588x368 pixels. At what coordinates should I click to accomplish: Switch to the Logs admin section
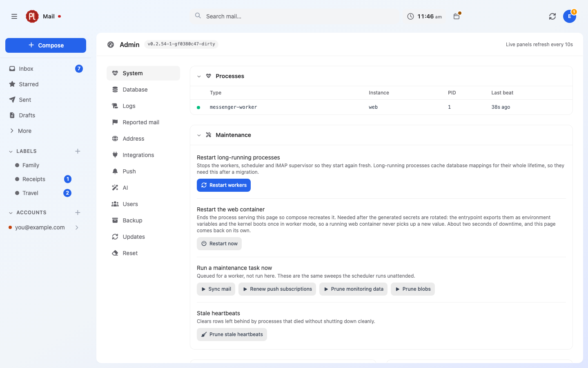point(143,106)
